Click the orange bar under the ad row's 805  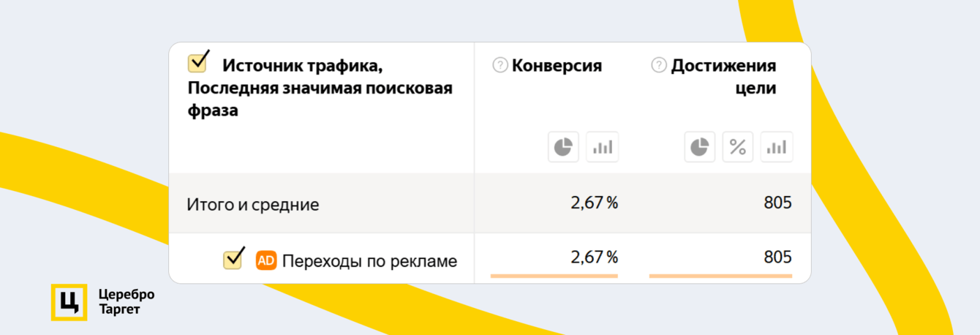click(x=720, y=276)
